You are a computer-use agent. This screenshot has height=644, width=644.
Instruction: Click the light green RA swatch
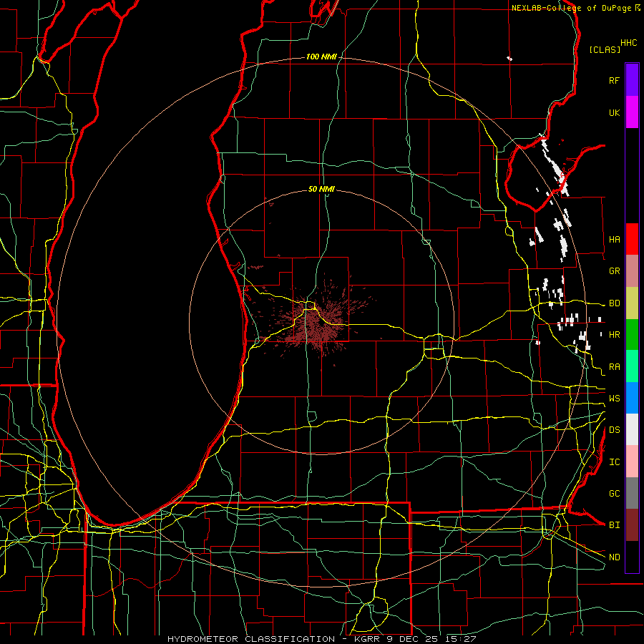632,366
